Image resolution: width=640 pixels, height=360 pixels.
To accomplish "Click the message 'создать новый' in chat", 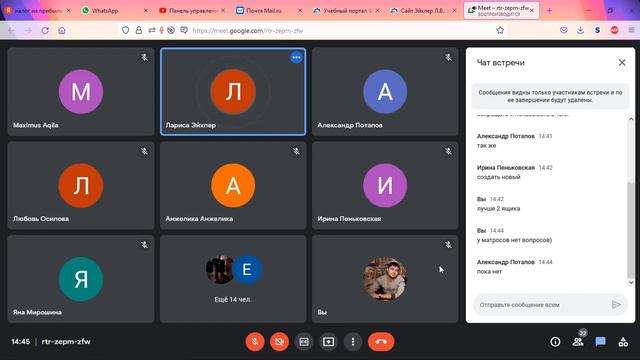I will point(498,177).
